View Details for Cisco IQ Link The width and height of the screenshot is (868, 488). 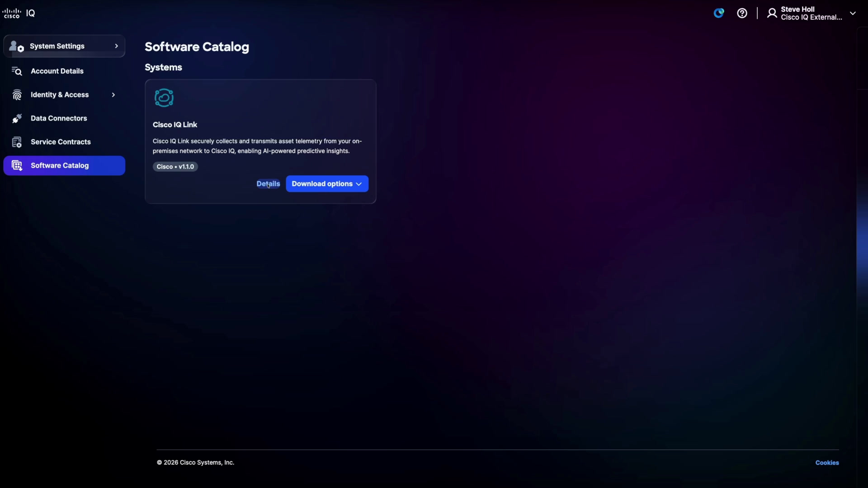click(x=268, y=184)
